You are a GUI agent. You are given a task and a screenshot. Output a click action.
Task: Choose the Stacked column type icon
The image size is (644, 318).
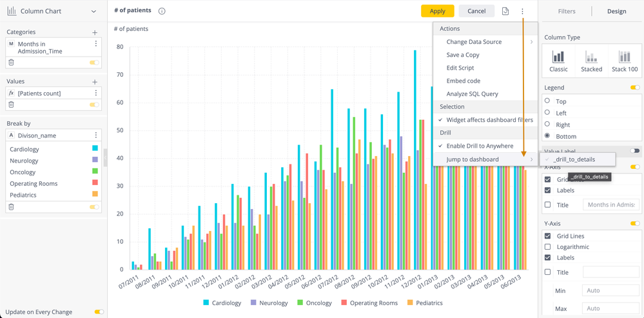(x=591, y=61)
